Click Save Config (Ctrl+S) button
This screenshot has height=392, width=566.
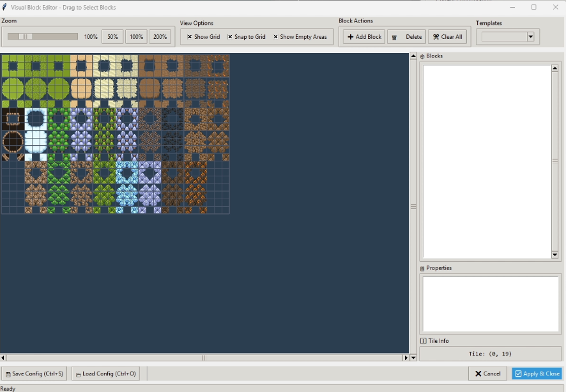pyautogui.click(x=34, y=373)
